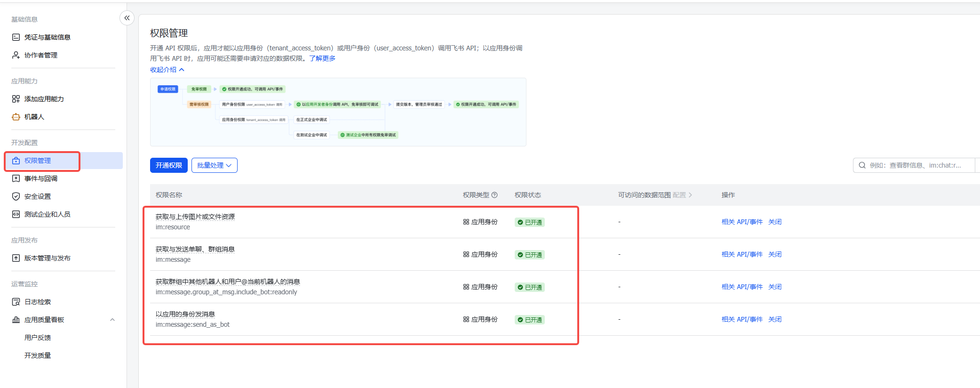Click 关闭 for the im:resource permission
Screen dimensions: 980x388
[775, 222]
